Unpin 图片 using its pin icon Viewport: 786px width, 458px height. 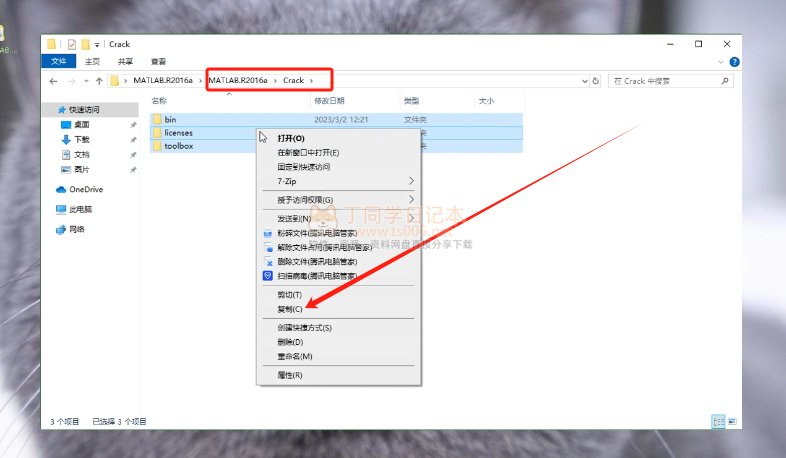coord(133,170)
